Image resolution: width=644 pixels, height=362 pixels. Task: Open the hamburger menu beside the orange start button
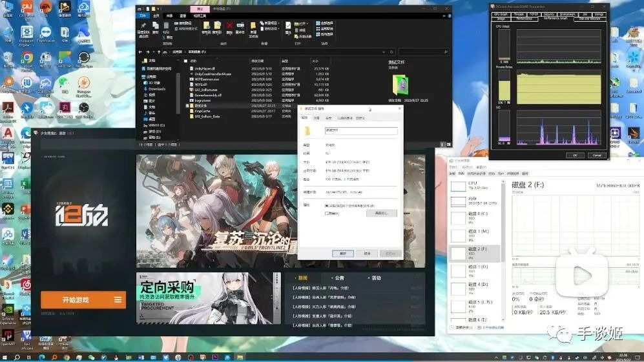(x=118, y=300)
